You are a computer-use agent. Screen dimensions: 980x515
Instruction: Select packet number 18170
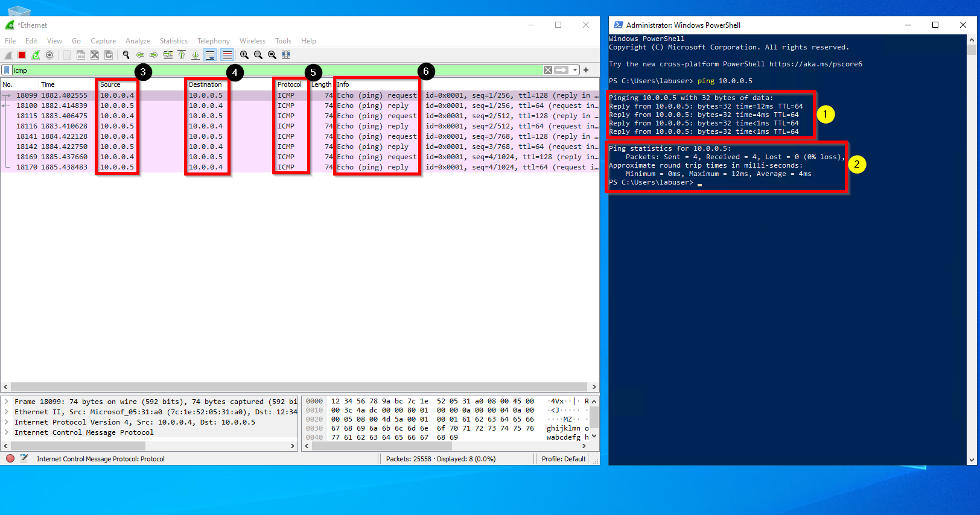[x=300, y=167]
